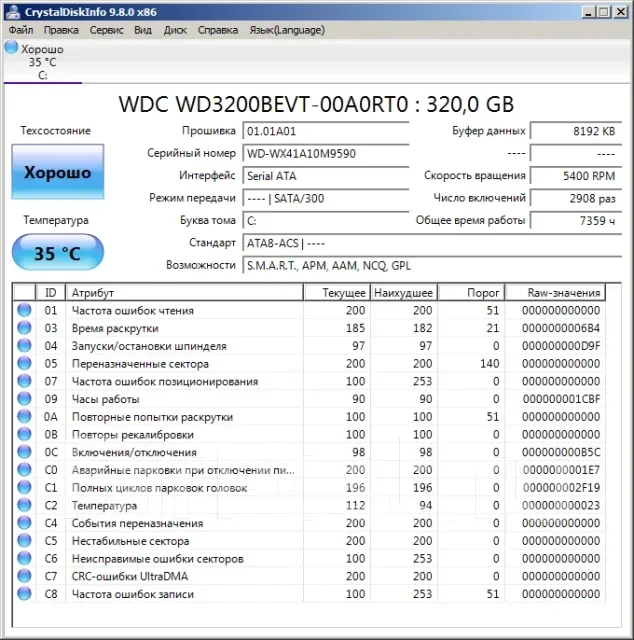The height and width of the screenshot is (640, 634).
Task: Open the Язык(Language) menu
Action: point(287,30)
